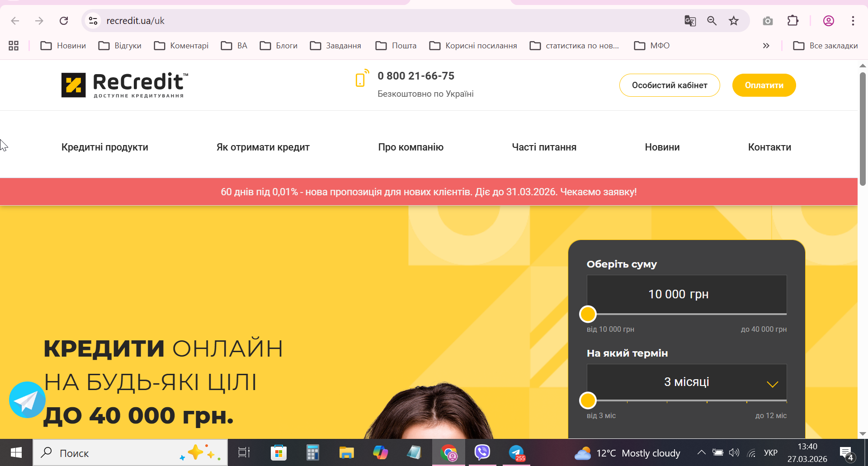The height and width of the screenshot is (466, 868).
Task: Go forward to the next page
Action: click(x=39, y=21)
